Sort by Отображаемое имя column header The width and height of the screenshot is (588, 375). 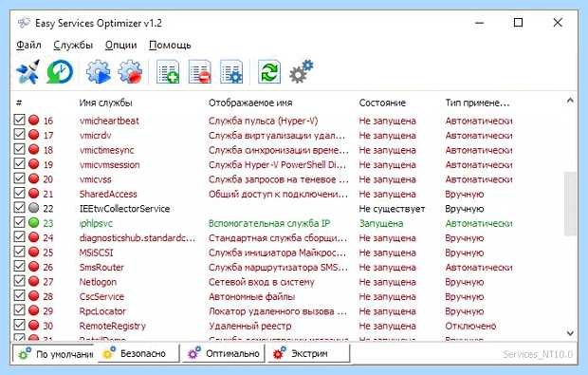click(250, 103)
